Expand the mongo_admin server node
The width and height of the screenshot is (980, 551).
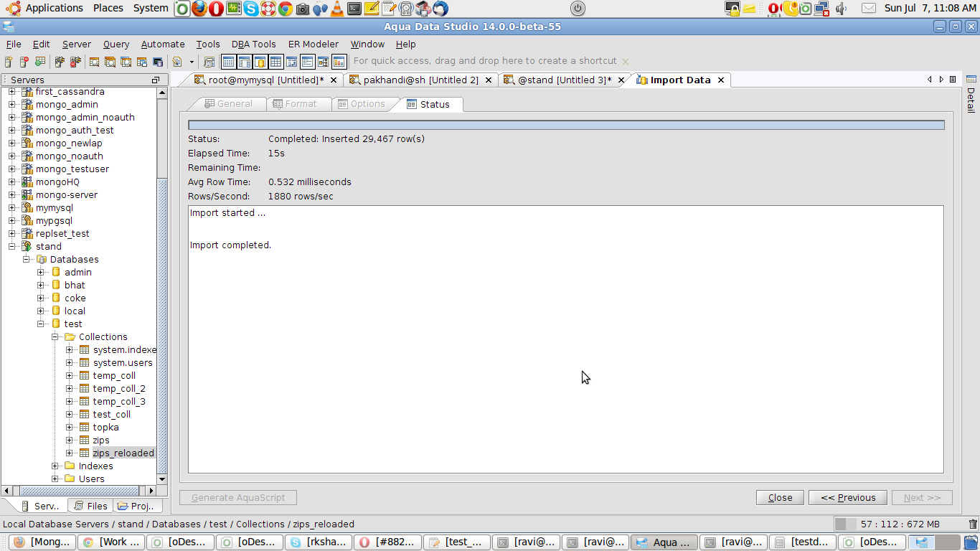coord(11,104)
